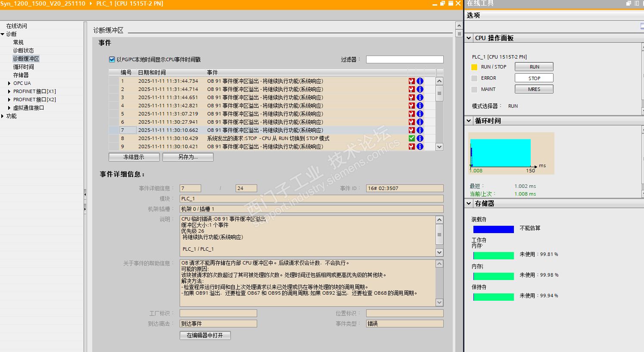Screen dimensions: 644x352
Task: Open 存储器 in the navigation tree
Action: point(21,75)
